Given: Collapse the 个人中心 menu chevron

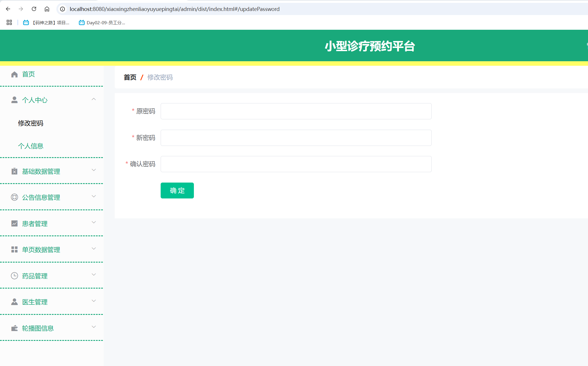Looking at the screenshot, I should click(x=94, y=99).
